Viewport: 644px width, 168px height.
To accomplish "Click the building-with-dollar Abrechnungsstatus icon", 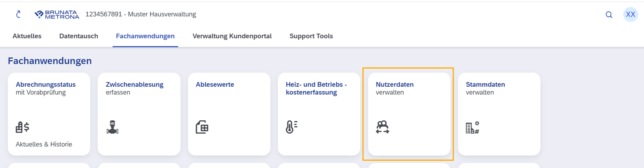I will [x=23, y=127].
